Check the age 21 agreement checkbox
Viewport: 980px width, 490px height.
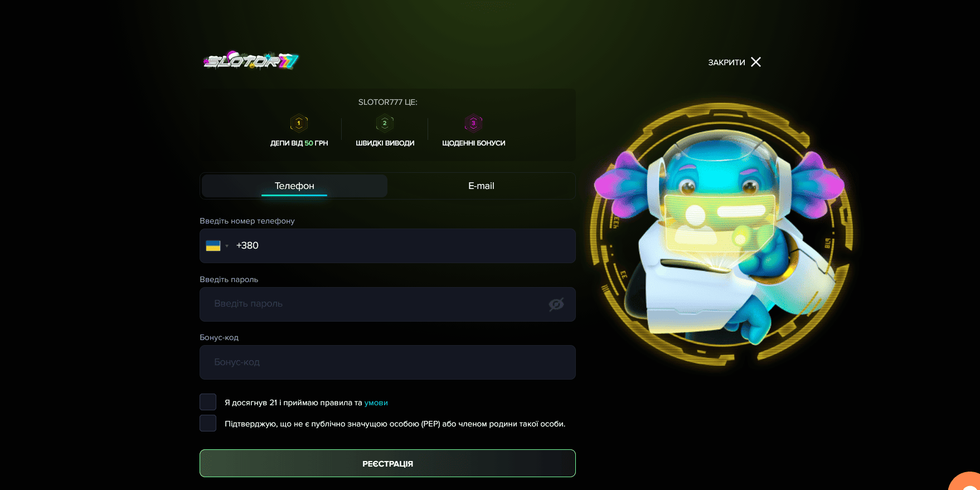pos(208,402)
